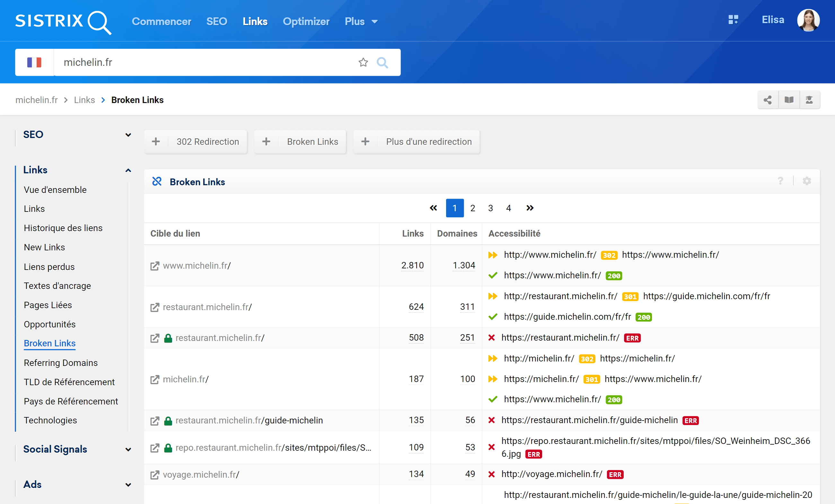Expand the Ads sidebar section
835x504 pixels.
click(128, 485)
